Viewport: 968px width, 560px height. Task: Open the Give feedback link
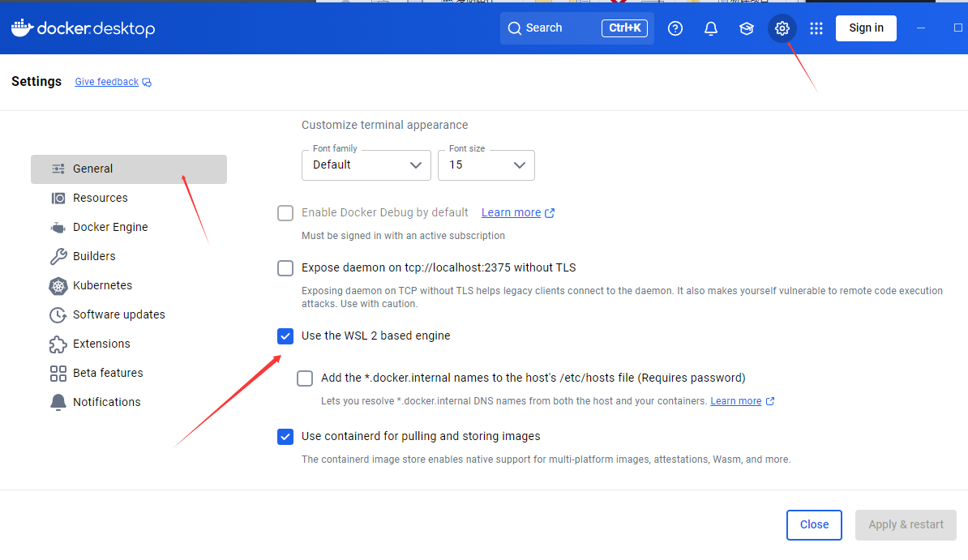point(107,82)
